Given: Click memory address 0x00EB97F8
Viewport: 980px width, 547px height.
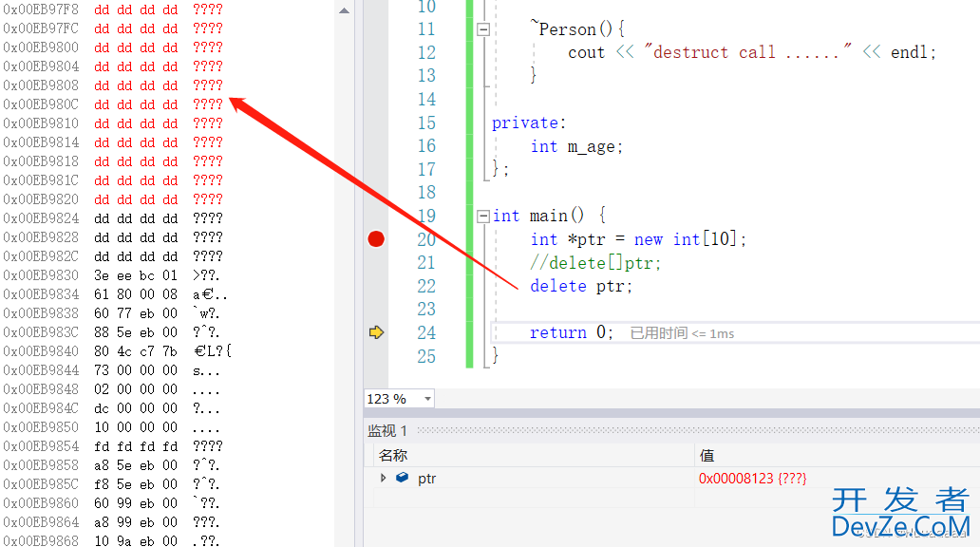Looking at the screenshot, I should tap(41, 9).
